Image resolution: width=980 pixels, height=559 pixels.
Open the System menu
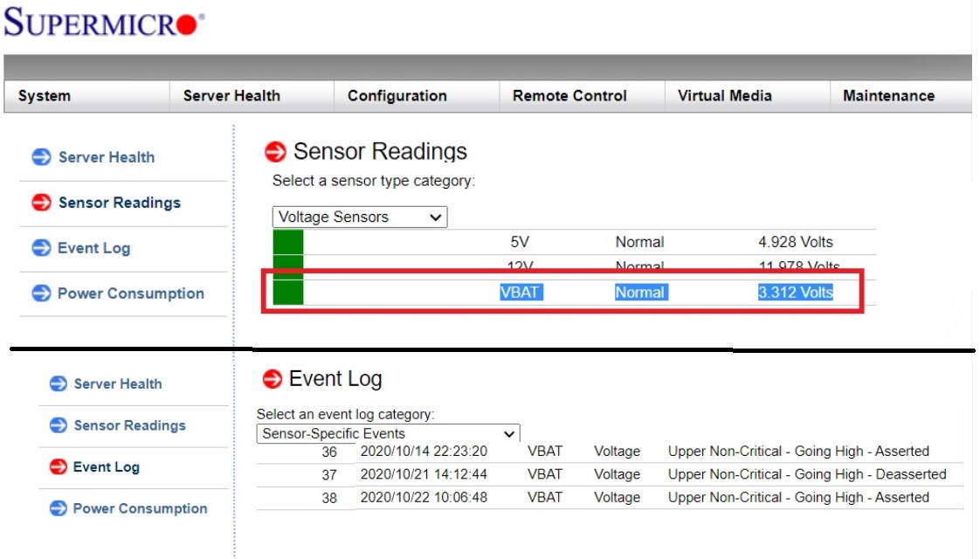[x=45, y=96]
